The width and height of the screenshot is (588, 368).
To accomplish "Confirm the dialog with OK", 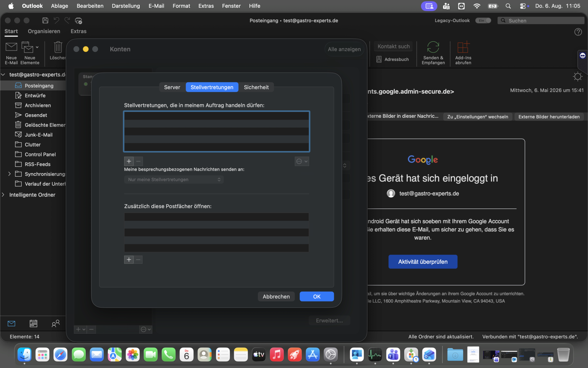I will point(317,297).
